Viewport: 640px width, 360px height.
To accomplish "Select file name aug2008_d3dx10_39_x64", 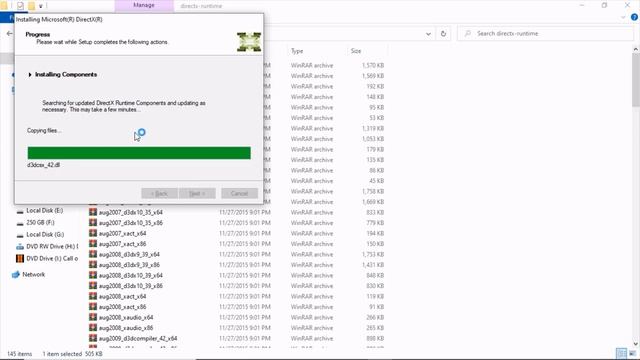I will [131, 276].
